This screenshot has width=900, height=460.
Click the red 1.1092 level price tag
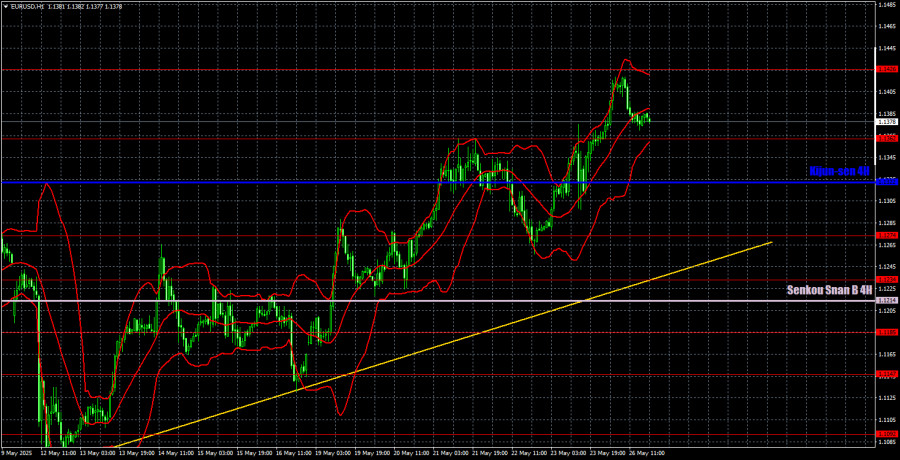click(x=885, y=434)
